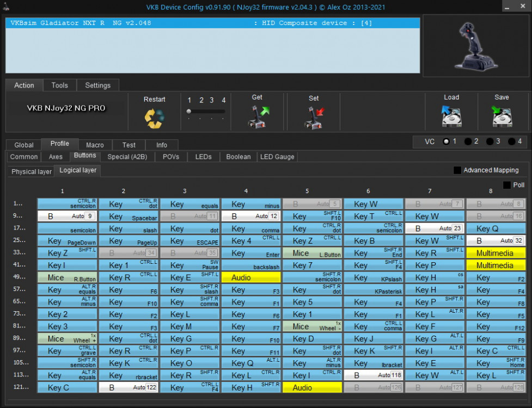
Task: Click the Get joystick icon
Action: (258, 116)
